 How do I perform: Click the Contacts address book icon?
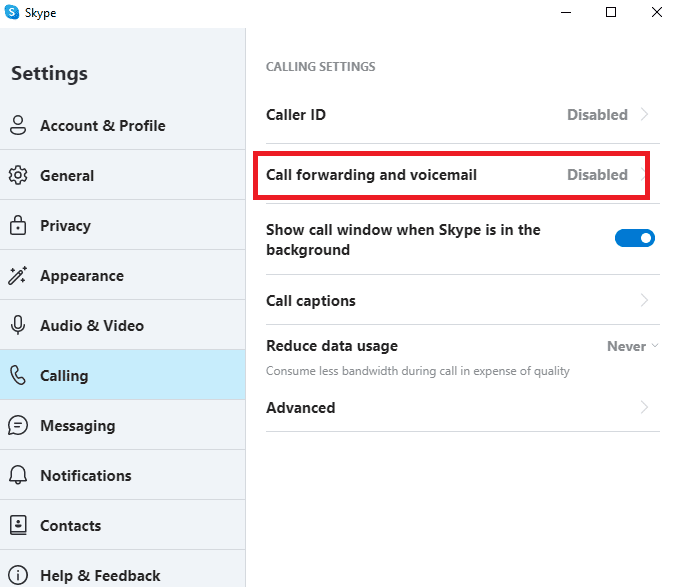point(18,525)
